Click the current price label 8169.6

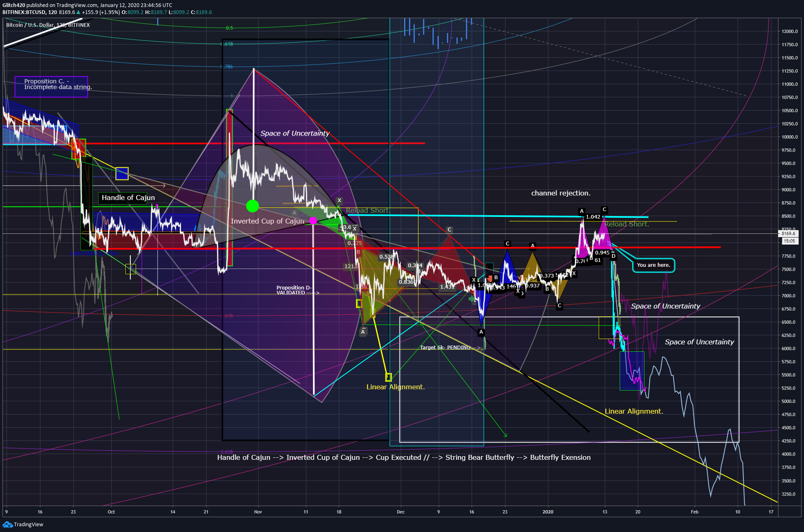click(788, 233)
